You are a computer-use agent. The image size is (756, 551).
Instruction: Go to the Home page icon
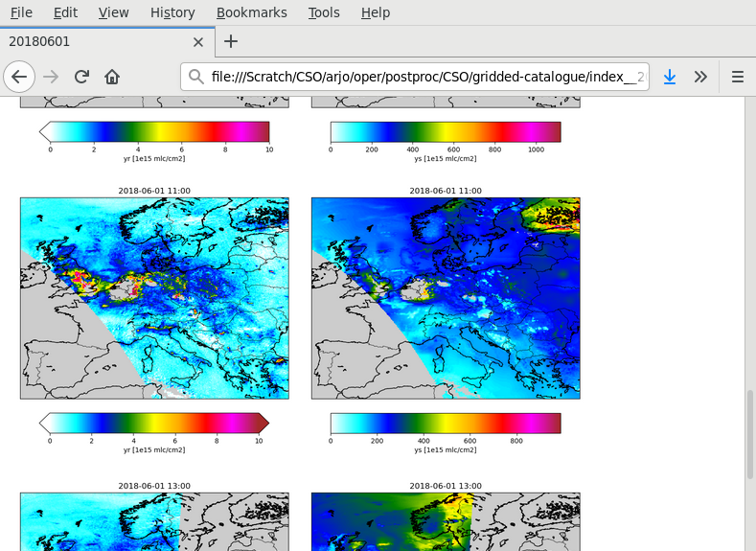pos(112,77)
